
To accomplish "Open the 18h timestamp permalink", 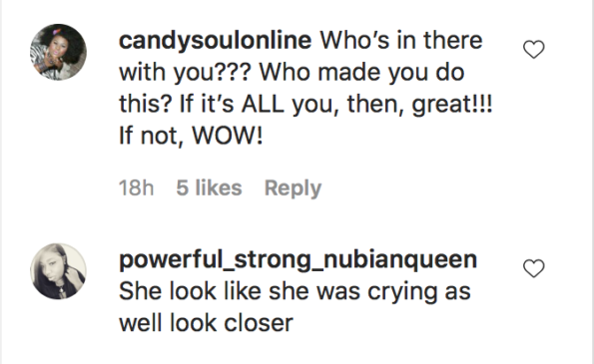I will [137, 187].
